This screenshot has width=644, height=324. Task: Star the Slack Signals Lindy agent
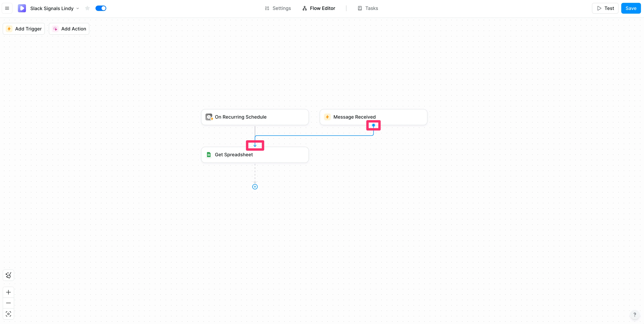(87, 8)
